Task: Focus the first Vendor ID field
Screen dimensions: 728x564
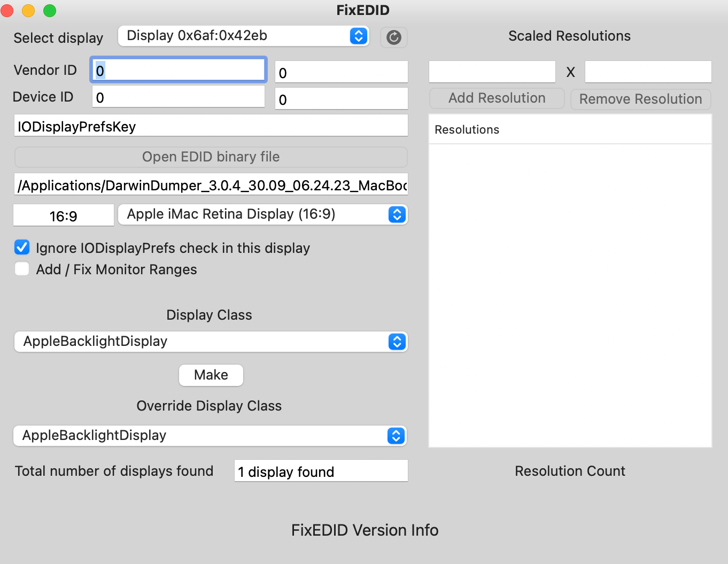Action: [179, 70]
